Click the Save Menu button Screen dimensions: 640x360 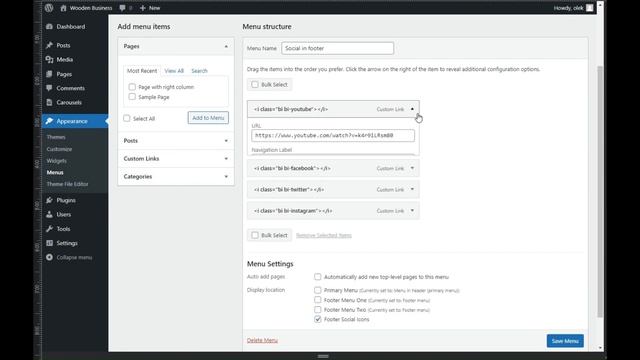pos(565,341)
